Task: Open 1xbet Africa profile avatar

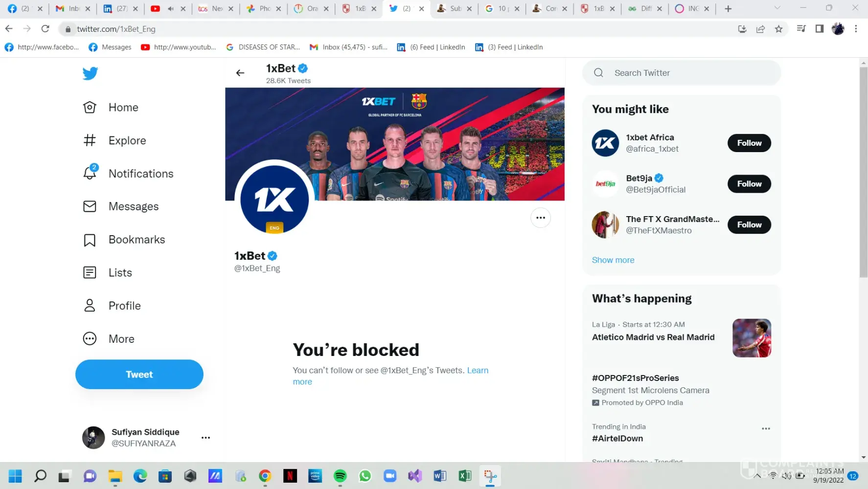Action: tap(605, 143)
